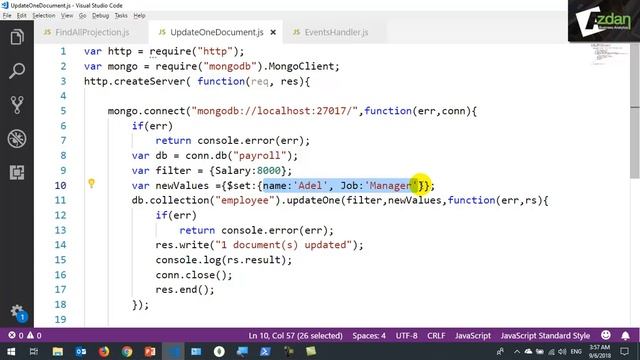Click line number 11 in the gutter
Screen dimensions: 640x360
click(60, 200)
